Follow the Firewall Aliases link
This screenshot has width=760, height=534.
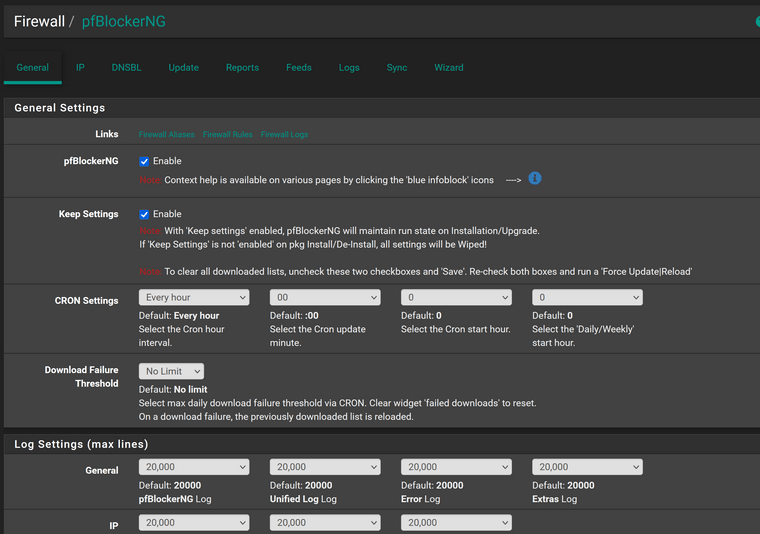click(166, 134)
